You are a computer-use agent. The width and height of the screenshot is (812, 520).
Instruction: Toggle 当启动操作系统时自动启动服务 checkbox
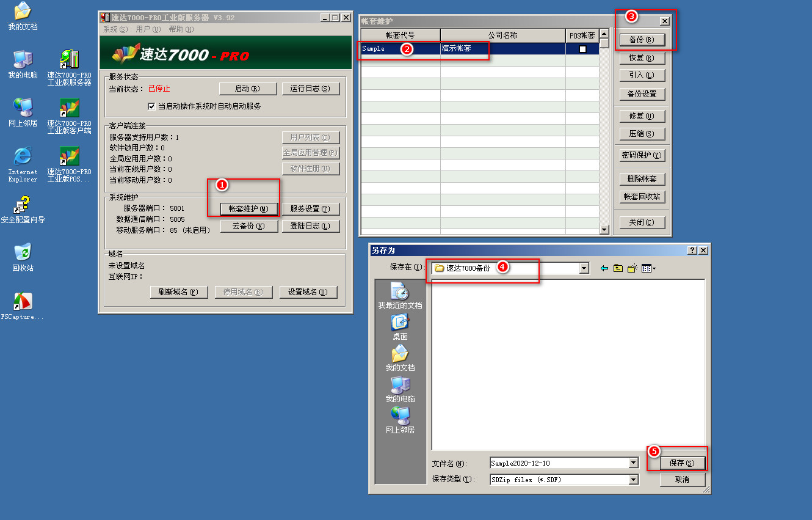[x=151, y=106]
